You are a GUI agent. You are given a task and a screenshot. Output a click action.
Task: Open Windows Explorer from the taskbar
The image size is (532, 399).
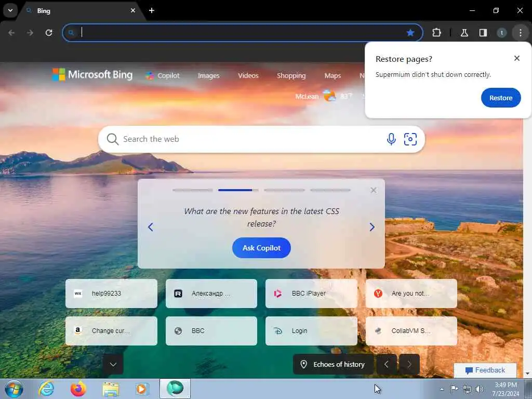click(x=111, y=389)
